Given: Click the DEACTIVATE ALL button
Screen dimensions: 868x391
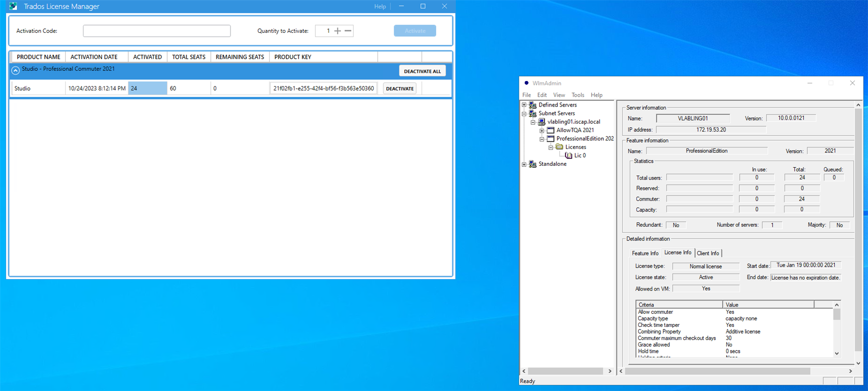Looking at the screenshot, I should point(422,71).
